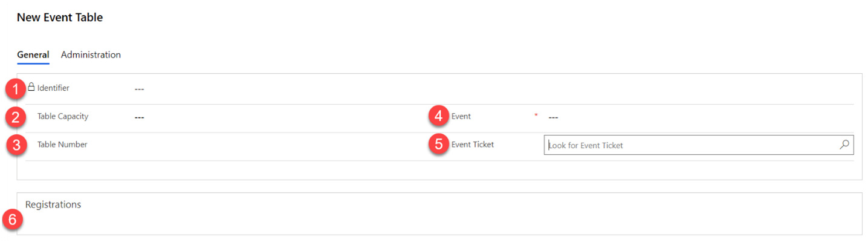Click the red required asterisk beside Event
The height and width of the screenshot is (242, 868).
pyautogui.click(x=536, y=116)
